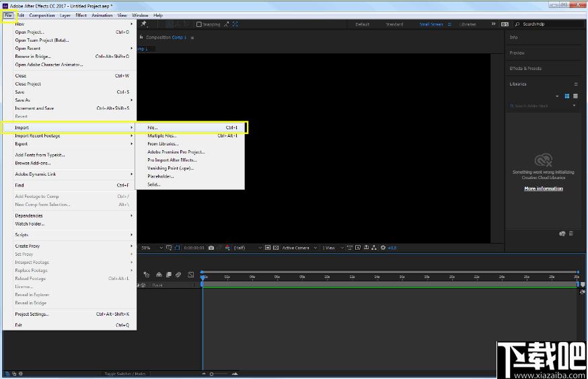Click the lock icon on Composition panel tab
The width and height of the screenshot is (588, 379).
tap(141, 37)
